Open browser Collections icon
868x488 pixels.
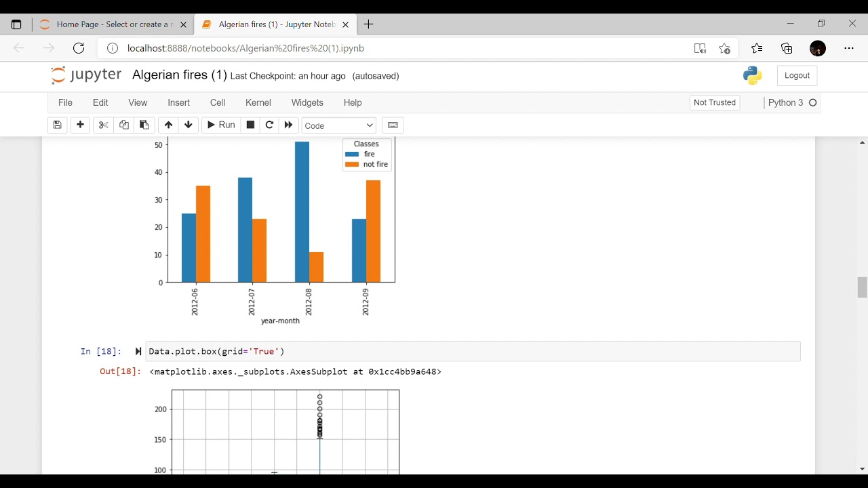(x=787, y=48)
